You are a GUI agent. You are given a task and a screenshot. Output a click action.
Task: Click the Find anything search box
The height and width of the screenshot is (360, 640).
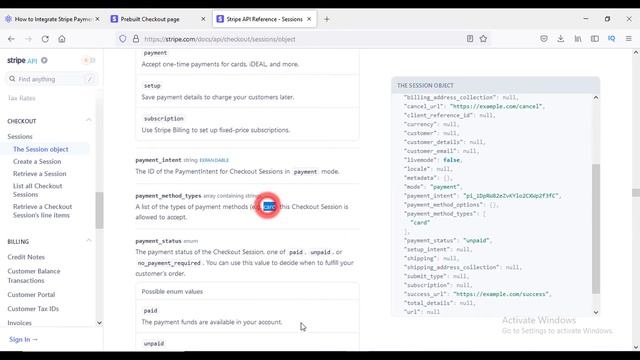pyautogui.click(x=51, y=79)
